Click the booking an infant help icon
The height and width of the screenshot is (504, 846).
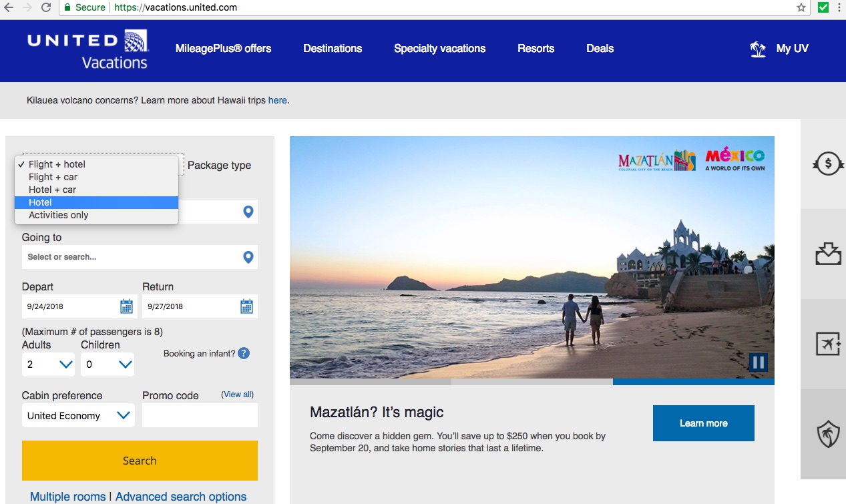(244, 353)
